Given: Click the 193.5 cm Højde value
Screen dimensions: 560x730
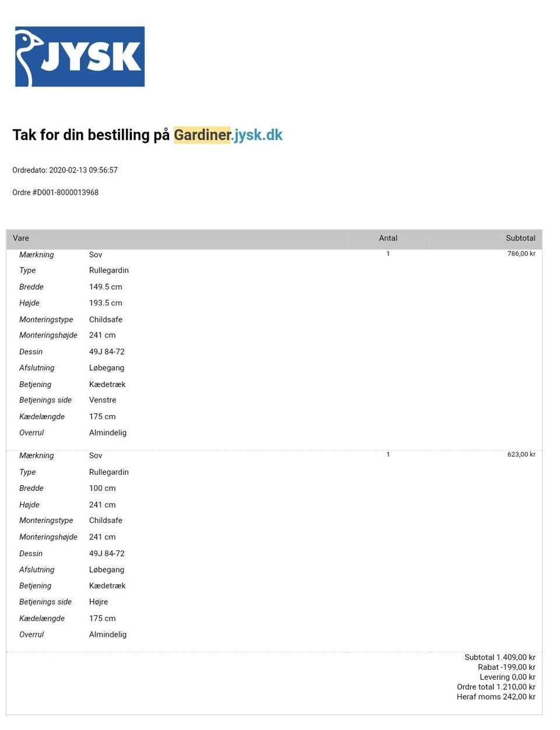Looking at the screenshot, I should click(x=106, y=303).
